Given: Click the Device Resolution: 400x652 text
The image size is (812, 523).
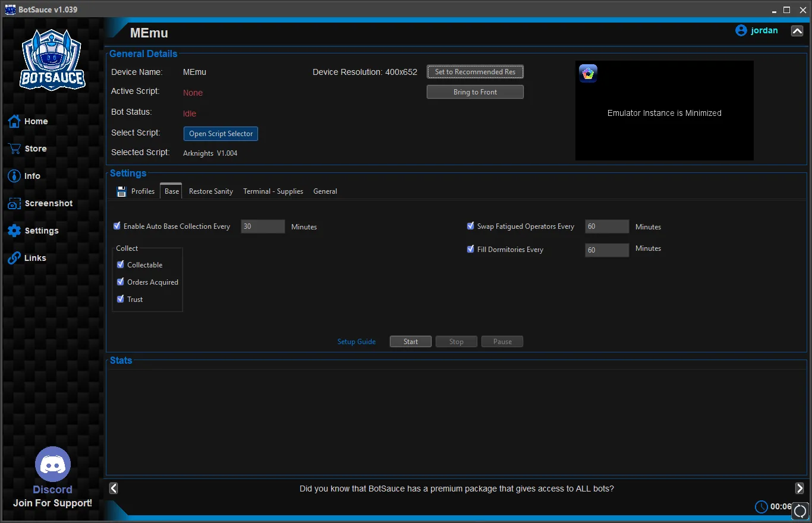Looking at the screenshot, I should 365,72.
